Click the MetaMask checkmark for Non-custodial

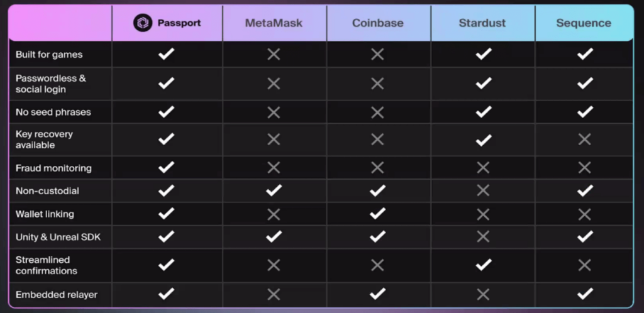tap(274, 190)
